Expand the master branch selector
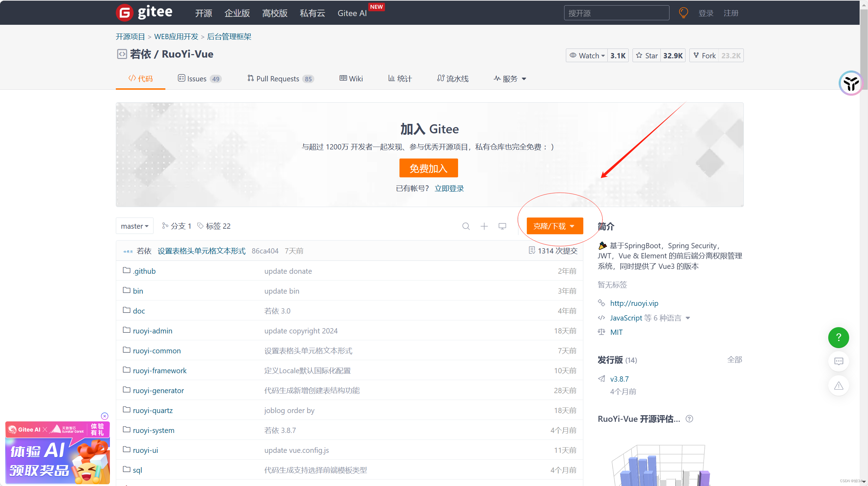Screen dimensions: 868x486 click(x=135, y=226)
